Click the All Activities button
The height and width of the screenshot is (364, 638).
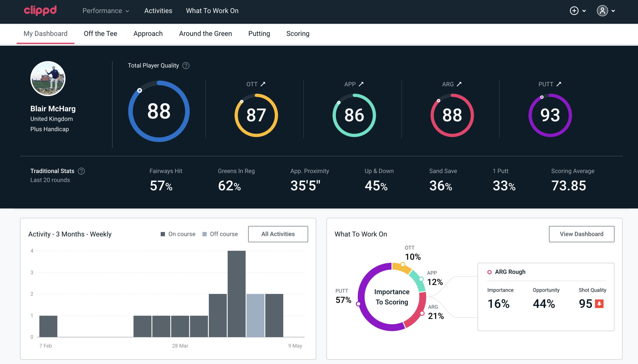pyautogui.click(x=278, y=234)
